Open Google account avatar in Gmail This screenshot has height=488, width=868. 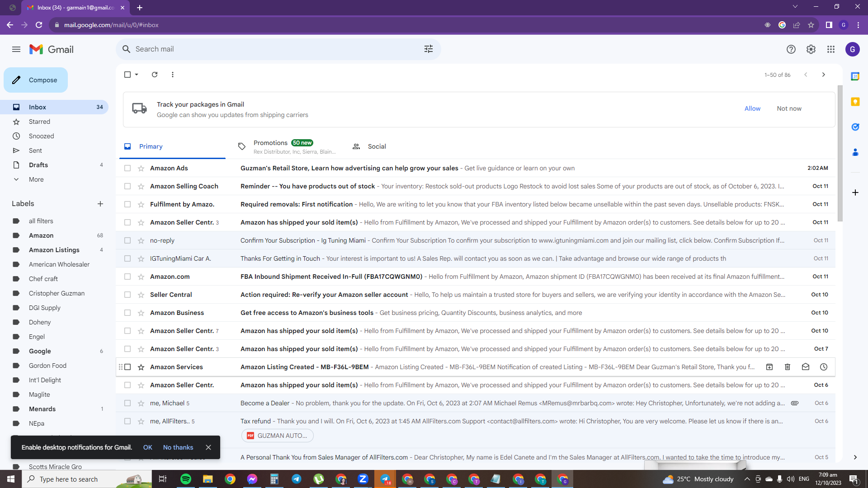(x=853, y=49)
